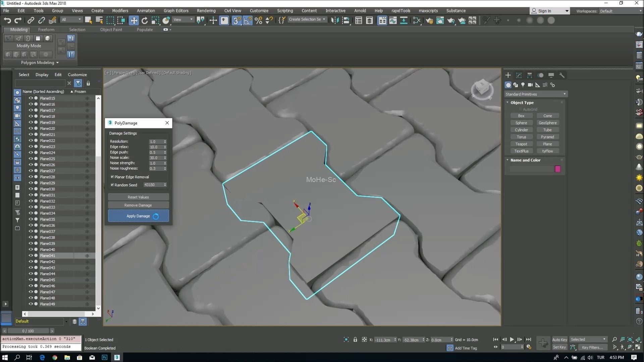Toggle the 3D Snaps button
Viewport: 644px width, 362px height.
(236, 20)
